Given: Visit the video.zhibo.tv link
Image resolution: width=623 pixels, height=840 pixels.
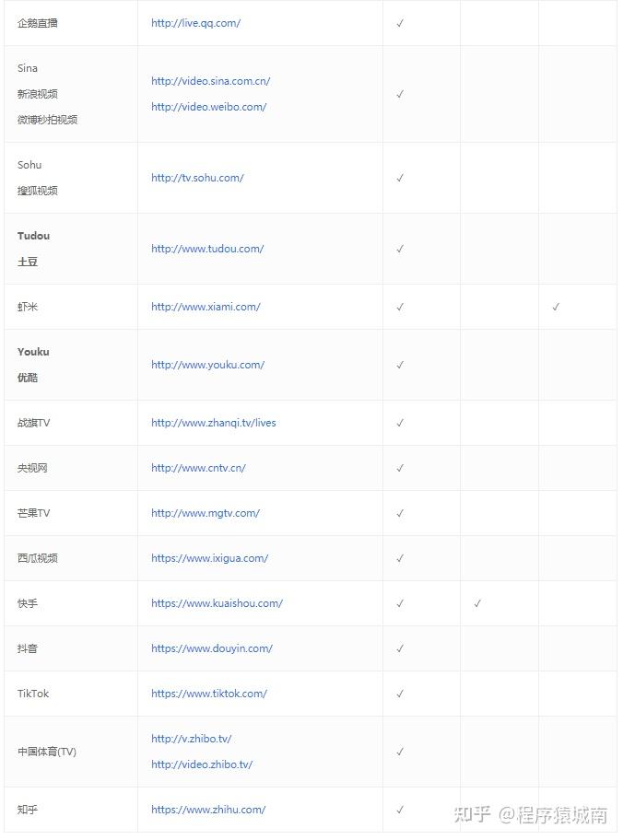Looking at the screenshot, I should pyautogui.click(x=202, y=764).
